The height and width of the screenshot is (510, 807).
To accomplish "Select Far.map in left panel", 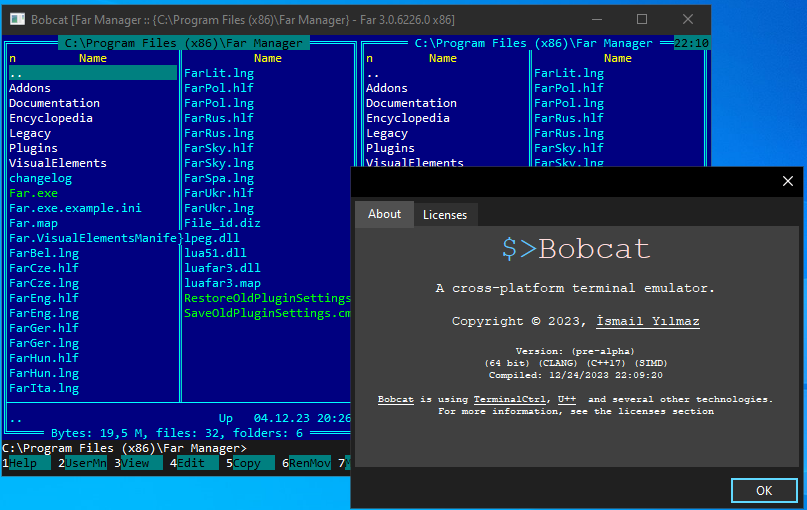I will pyautogui.click(x=33, y=223).
